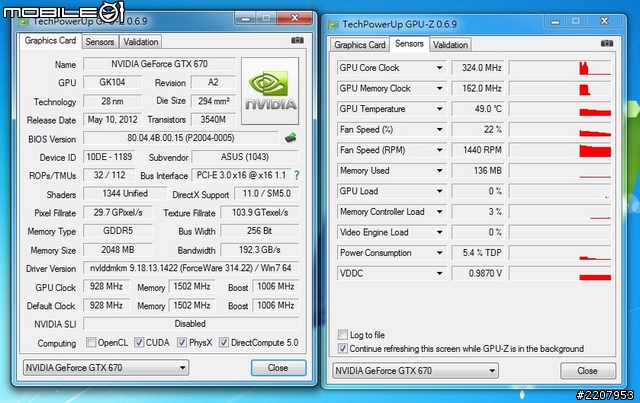Viewport: 640px width, 403px height.
Task: Click the camera screenshot icon in Graphics Card window
Action: (x=297, y=40)
